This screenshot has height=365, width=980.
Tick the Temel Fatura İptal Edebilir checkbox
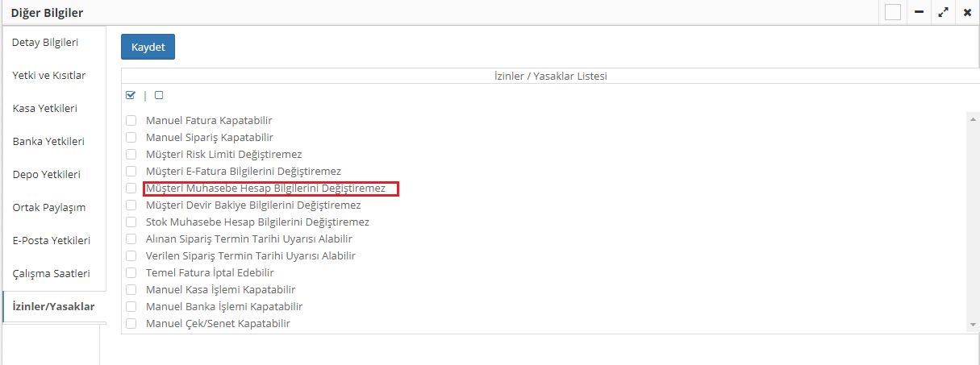pos(131,273)
